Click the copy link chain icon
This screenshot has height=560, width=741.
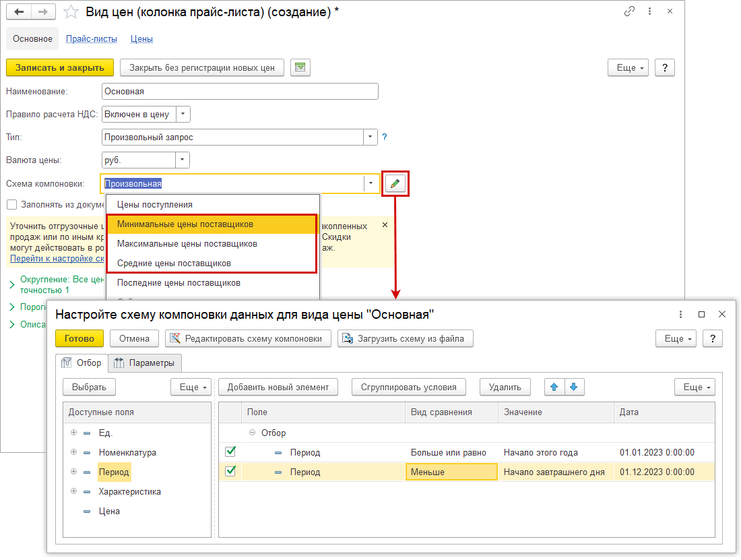(630, 11)
